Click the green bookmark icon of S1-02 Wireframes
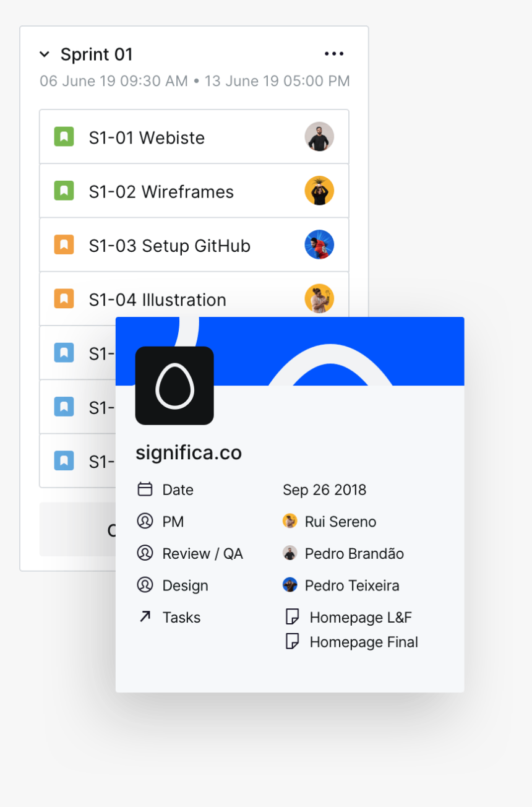The image size is (532, 807). pyautogui.click(x=64, y=191)
